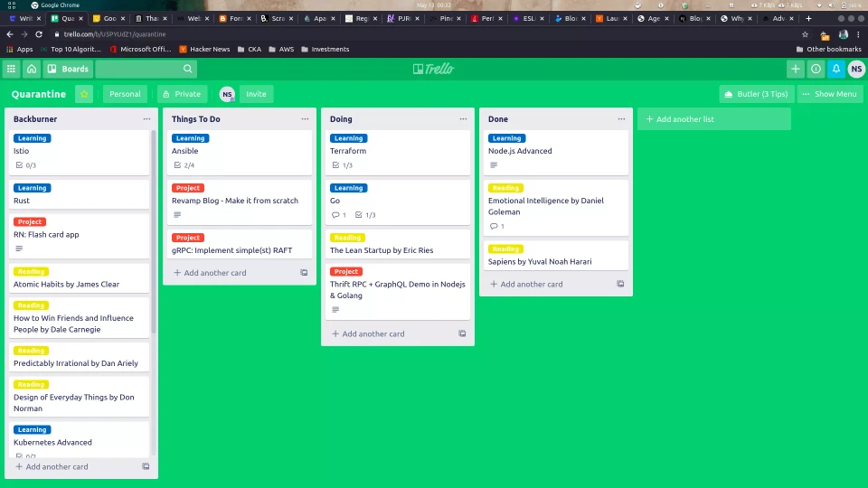Go to Trello home icon
868x488 pixels.
(x=32, y=70)
